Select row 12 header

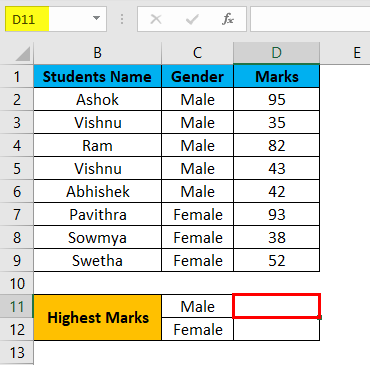pyautogui.click(x=17, y=329)
